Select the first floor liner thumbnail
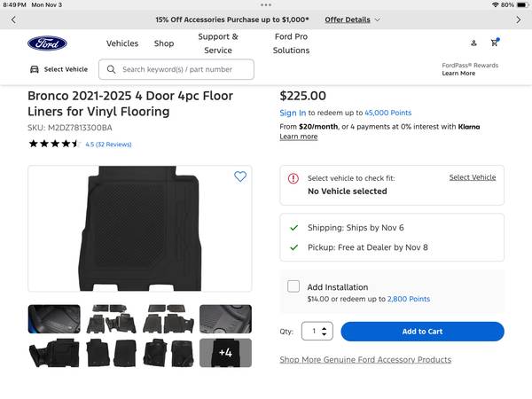Screen dimensions: 532x399 (53, 318)
